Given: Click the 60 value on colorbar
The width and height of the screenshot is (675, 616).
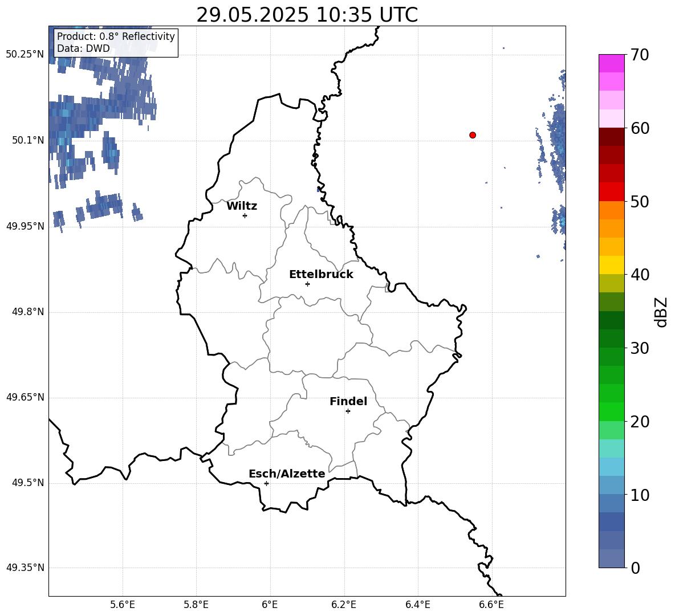Looking at the screenshot, I should click(x=640, y=128).
